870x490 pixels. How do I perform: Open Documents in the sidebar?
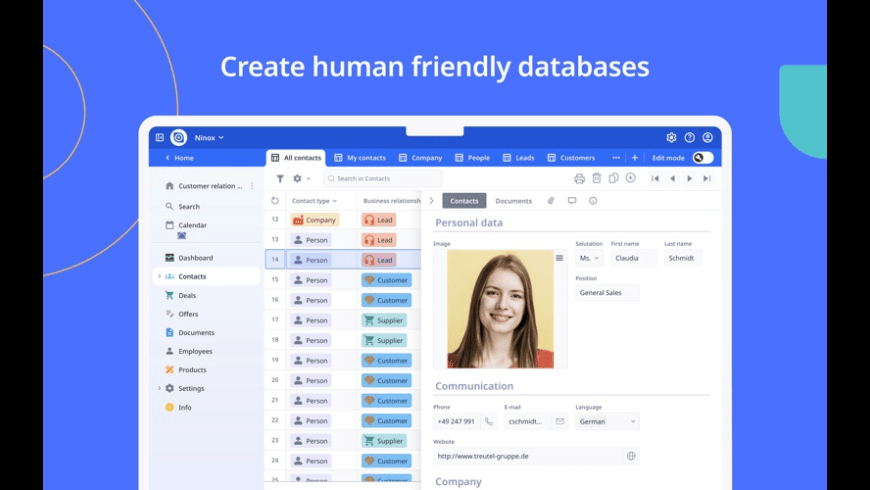(196, 333)
